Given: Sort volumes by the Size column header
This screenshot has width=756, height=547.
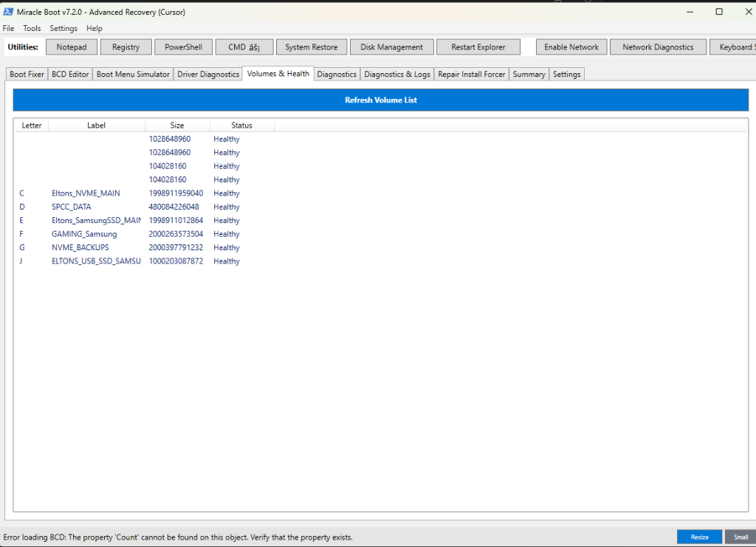Looking at the screenshot, I should 177,125.
